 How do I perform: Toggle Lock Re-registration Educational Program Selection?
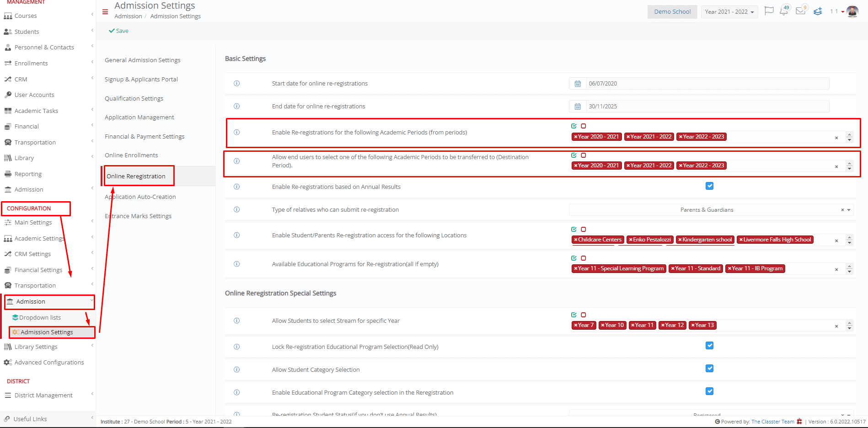(x=709, y=346)
